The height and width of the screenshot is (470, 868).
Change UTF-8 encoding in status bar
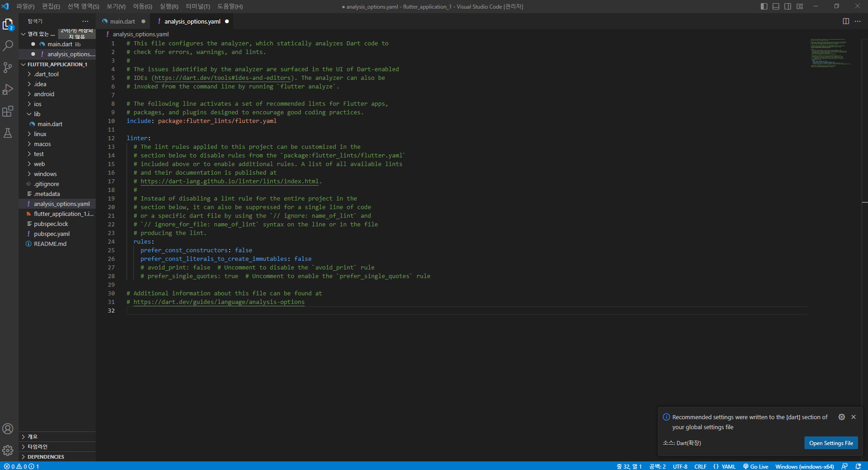pyautogui.click(x=680, y=466)
